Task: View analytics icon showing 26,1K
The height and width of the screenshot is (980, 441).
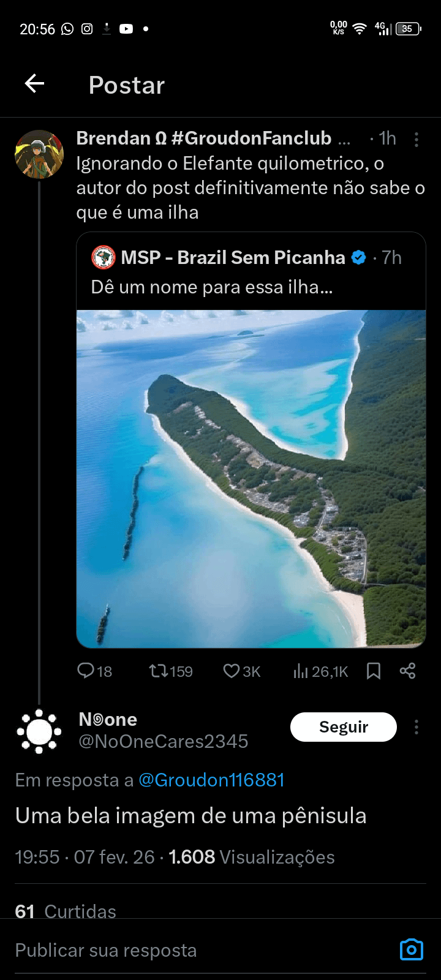Action: click(320, 671)
